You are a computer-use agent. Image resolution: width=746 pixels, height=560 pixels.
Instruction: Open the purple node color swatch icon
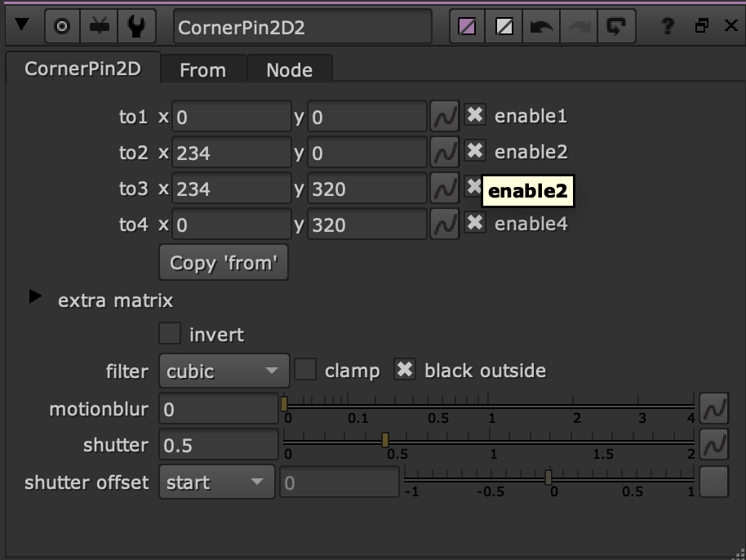(x=467, y=26)
